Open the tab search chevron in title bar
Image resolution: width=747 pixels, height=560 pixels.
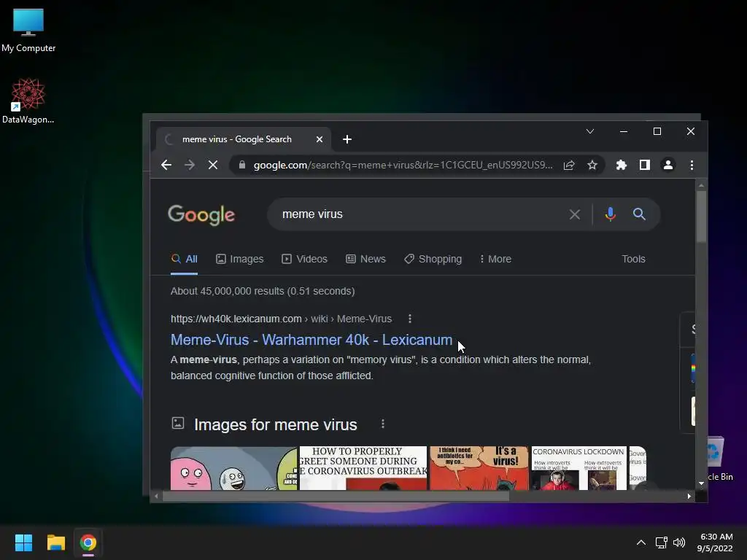point(589,131)
